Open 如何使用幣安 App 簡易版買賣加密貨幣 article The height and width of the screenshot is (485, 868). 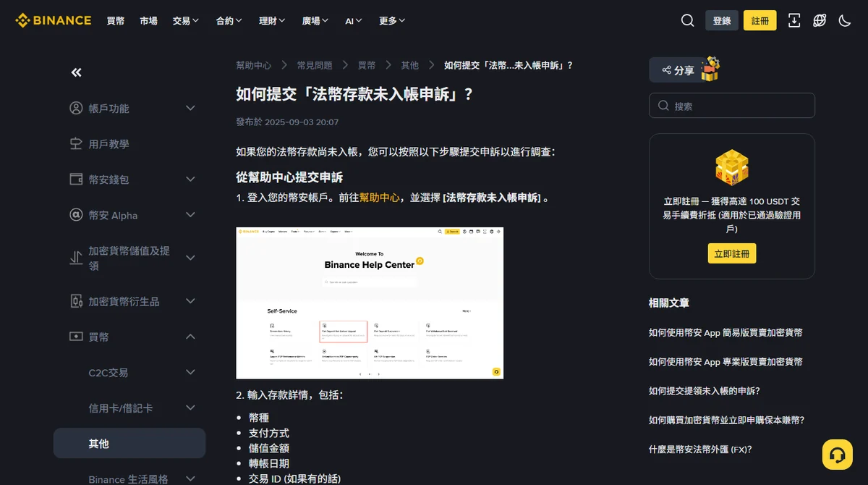pyautogui.click(x=726, y=332)
